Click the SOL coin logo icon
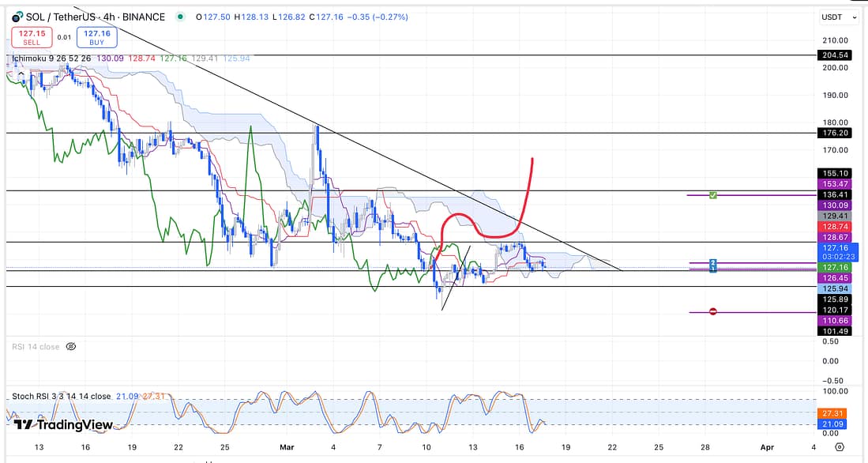The image size is (868, 463). pyautogui.click(x=17, y=17)
